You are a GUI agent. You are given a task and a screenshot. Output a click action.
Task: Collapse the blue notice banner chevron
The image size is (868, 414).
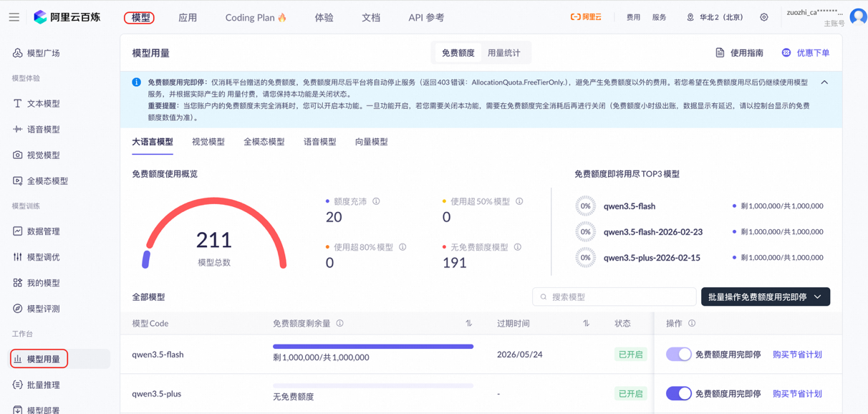824,82
